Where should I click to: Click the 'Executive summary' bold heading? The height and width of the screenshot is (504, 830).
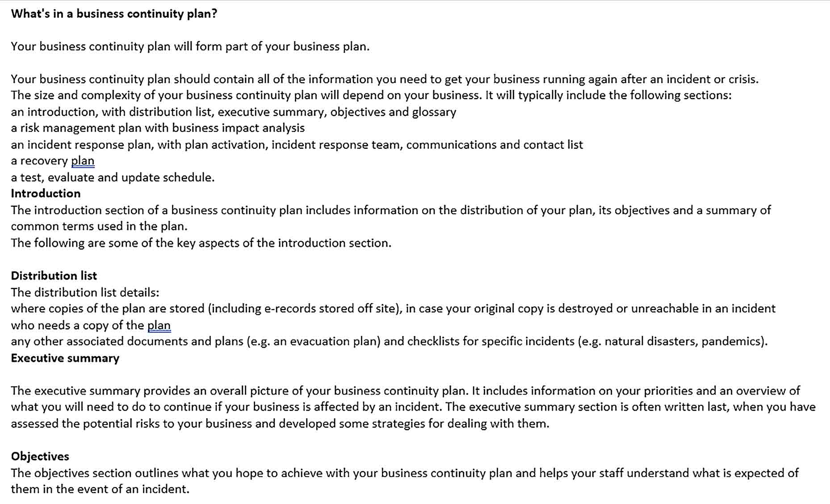(65, 358)
